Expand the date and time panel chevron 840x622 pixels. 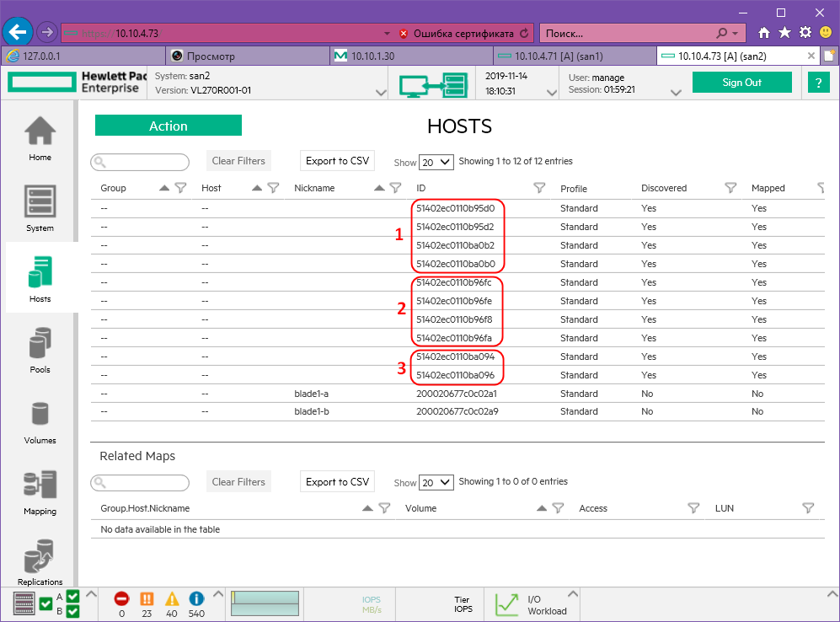point(551,92)
